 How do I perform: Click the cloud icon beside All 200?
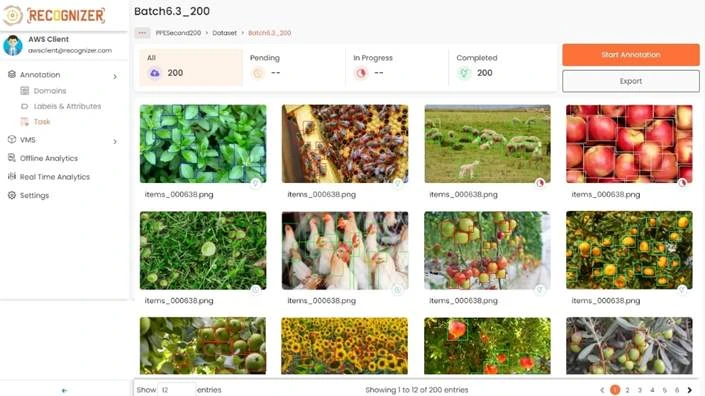(x=155, y=73)
